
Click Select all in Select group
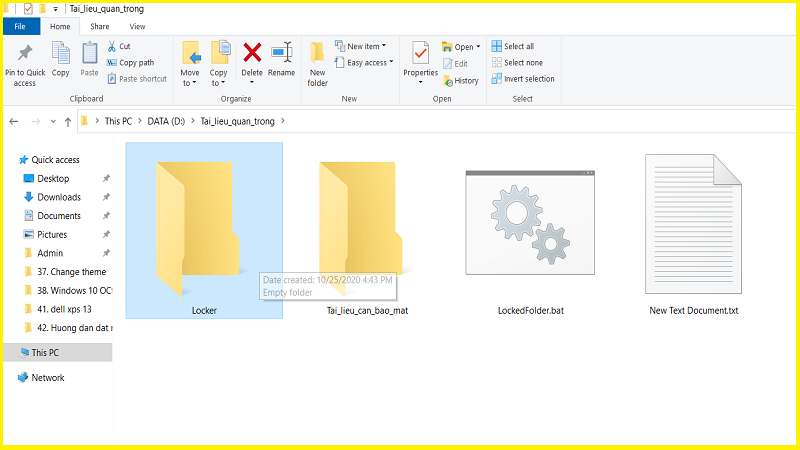(x=513, y=46)
